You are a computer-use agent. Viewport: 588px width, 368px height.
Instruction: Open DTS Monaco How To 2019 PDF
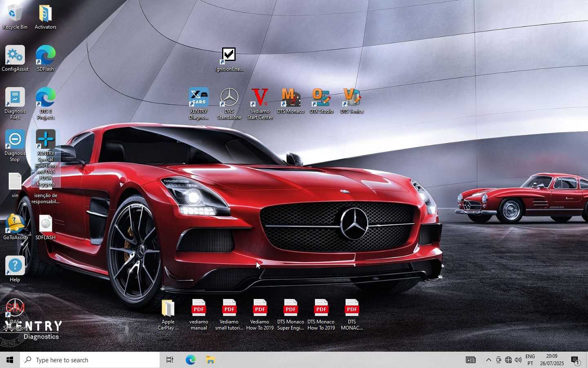pyautogui.click(x=321, y=315)
